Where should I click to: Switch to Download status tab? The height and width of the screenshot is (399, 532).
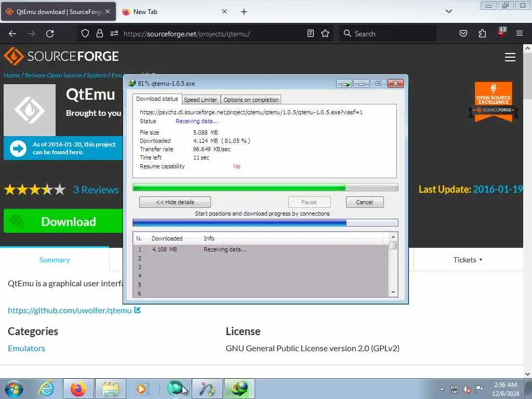click(157, 99)
